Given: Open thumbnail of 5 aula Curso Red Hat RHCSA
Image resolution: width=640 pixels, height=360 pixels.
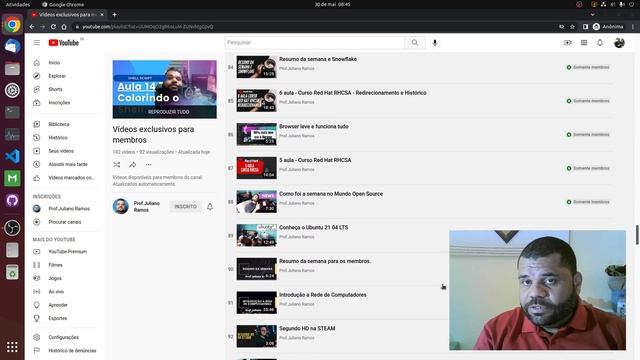Looking at the screenshot, I should (x=256, y=168).
